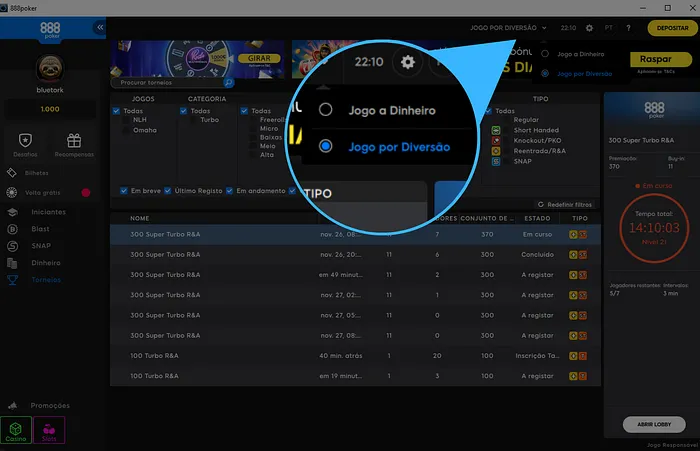
Task: Open the settings gear in the top bar
Action: pos(589,28)
